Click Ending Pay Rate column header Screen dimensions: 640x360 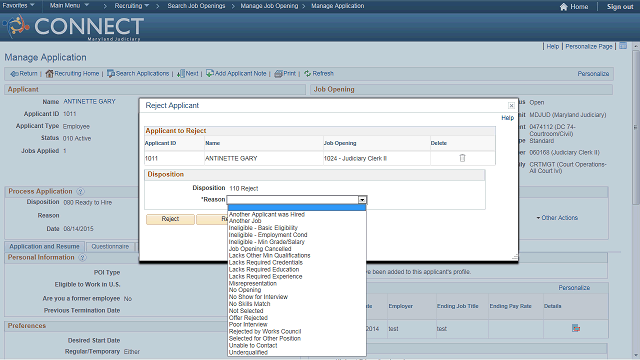tap(510, 306)
